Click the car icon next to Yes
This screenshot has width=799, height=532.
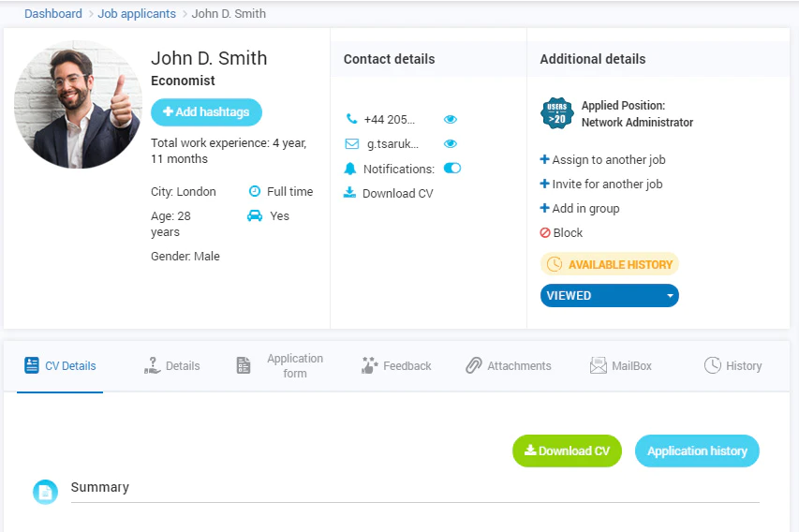point(255,215)
